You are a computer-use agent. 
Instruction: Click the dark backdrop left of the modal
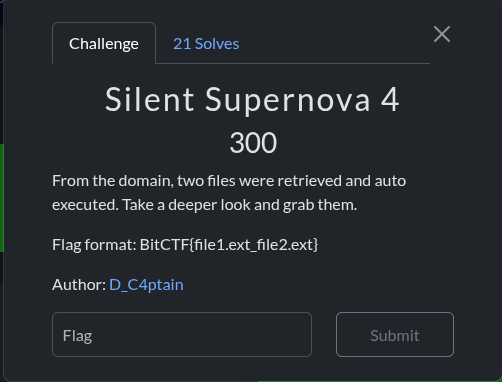tap(1, 83)
